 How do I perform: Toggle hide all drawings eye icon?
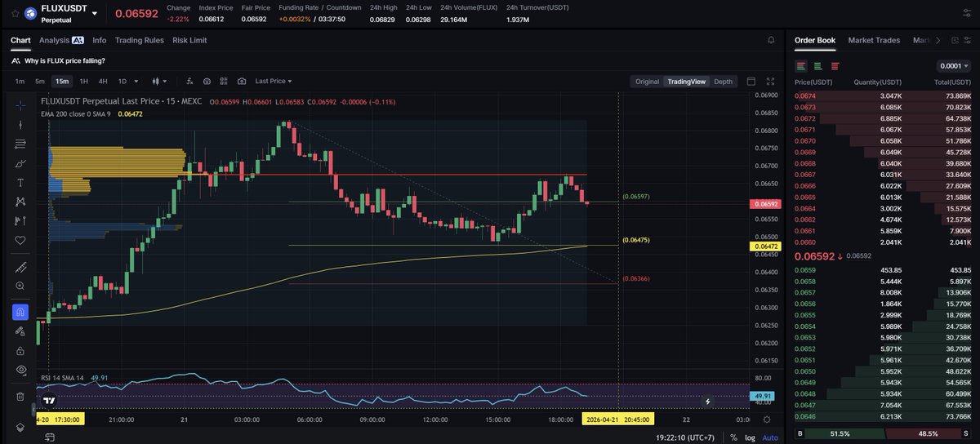[x=20, y=370]
